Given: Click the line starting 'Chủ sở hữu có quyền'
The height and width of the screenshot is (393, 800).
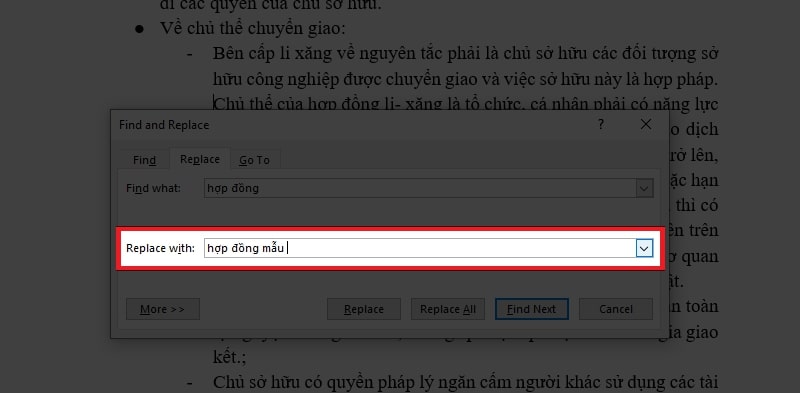Looking at the screenshot, I should point(465,381).
